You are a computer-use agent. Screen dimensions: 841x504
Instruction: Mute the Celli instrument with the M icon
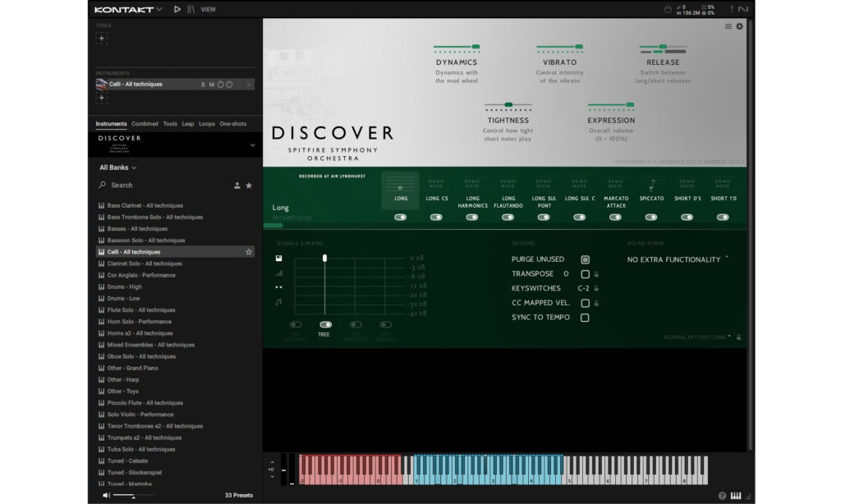[213, 85]
